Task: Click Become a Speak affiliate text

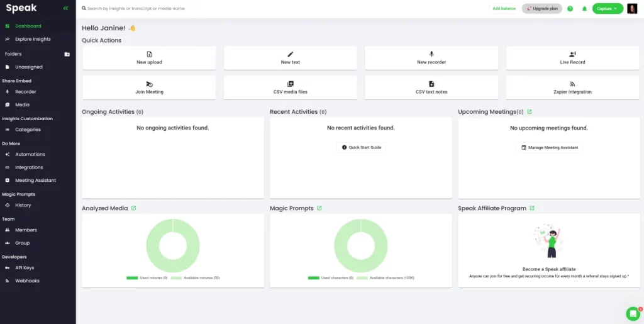Action: point(548,269)
